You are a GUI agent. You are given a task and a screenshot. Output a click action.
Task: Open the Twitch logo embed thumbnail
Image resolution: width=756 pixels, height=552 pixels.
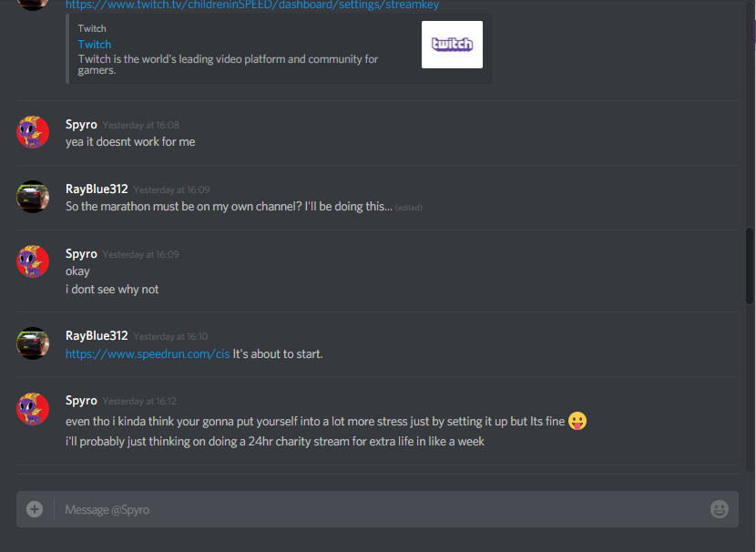pyautogui.click(x=452, y=45)
